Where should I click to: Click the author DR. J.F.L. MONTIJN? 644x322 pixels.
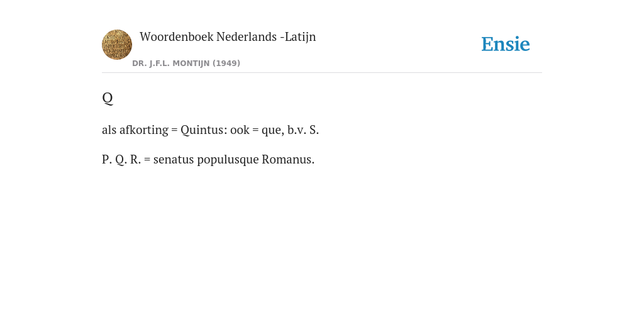171,64
